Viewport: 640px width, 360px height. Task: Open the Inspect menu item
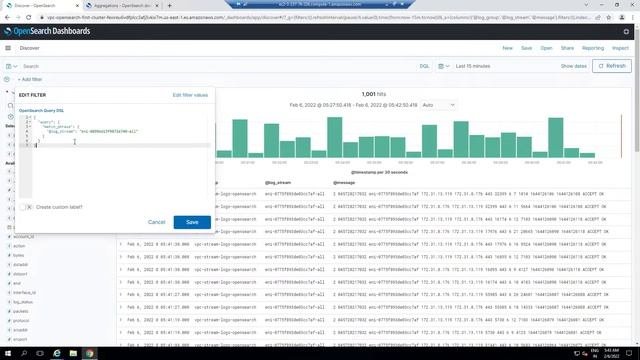tap(620, 48)
